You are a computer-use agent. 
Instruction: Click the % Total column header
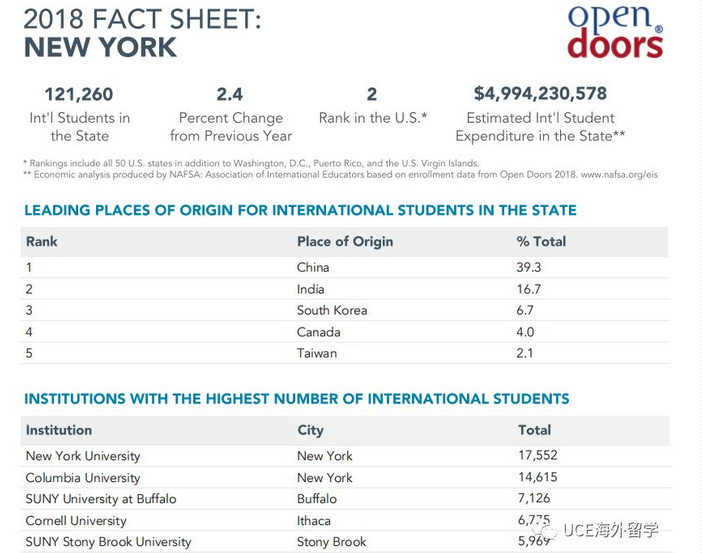coord(541,241)
